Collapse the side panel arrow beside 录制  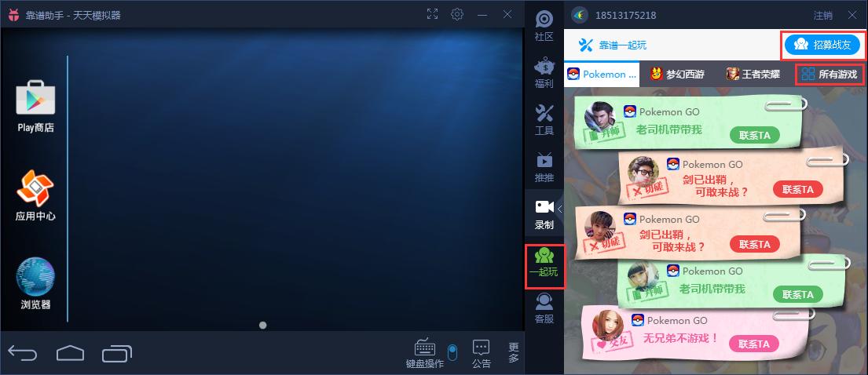coord(559,209)
